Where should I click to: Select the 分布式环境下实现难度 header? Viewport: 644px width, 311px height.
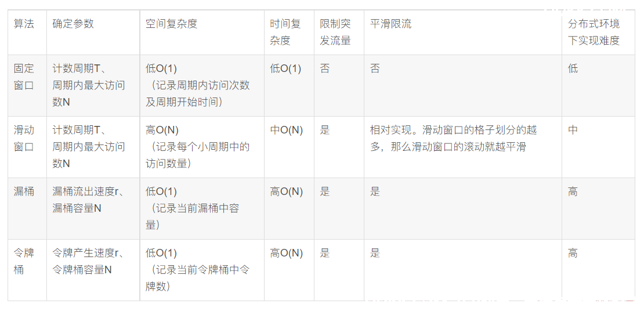[x=598, y=32]
